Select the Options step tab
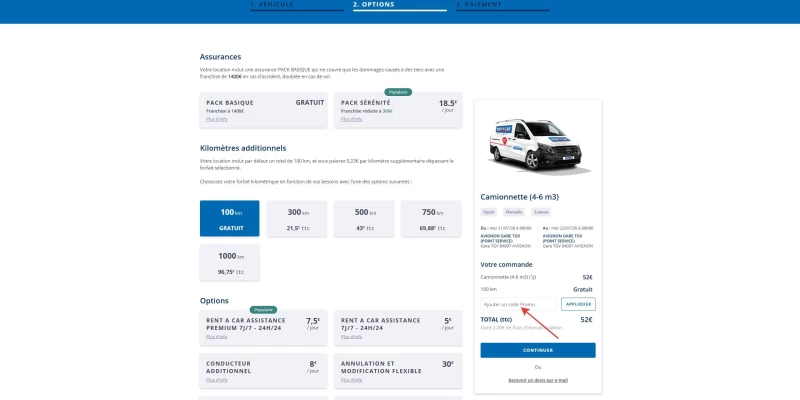 [x=399, y=5]
